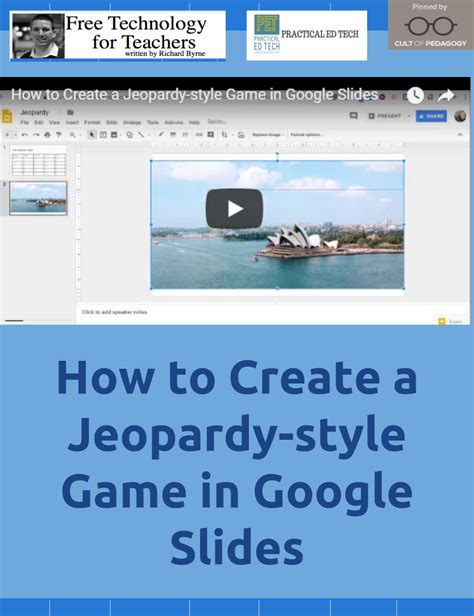Image resolution: width=474 pixels, height=616 pixels.
Task: Click the Explore button at bottom right
Action: 451,321
